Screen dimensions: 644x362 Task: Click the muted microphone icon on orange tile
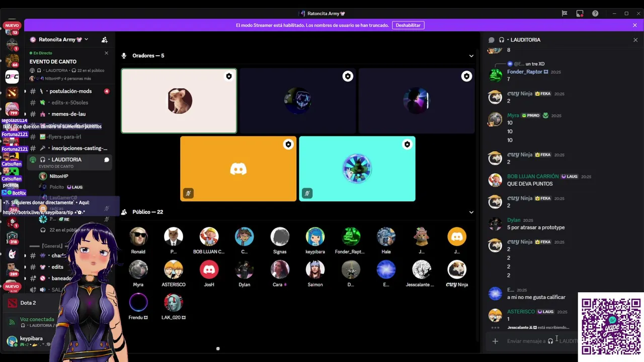pyautogui.click(x=188, y=193)
